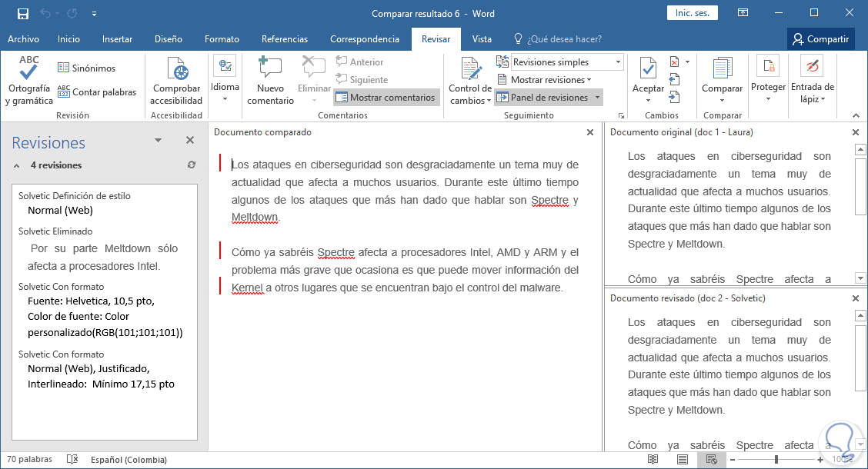Undo the last action
868x469 pixels.
coord(46,14)
